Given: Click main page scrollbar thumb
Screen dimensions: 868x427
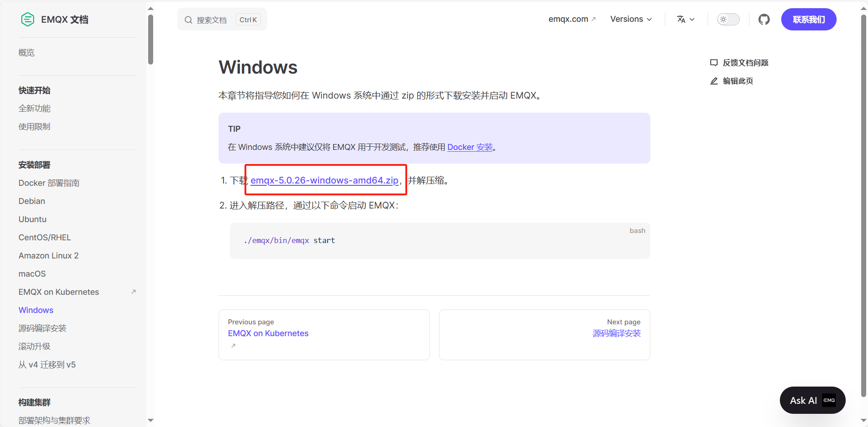Looking at the screenshot, I should [863, 206].
